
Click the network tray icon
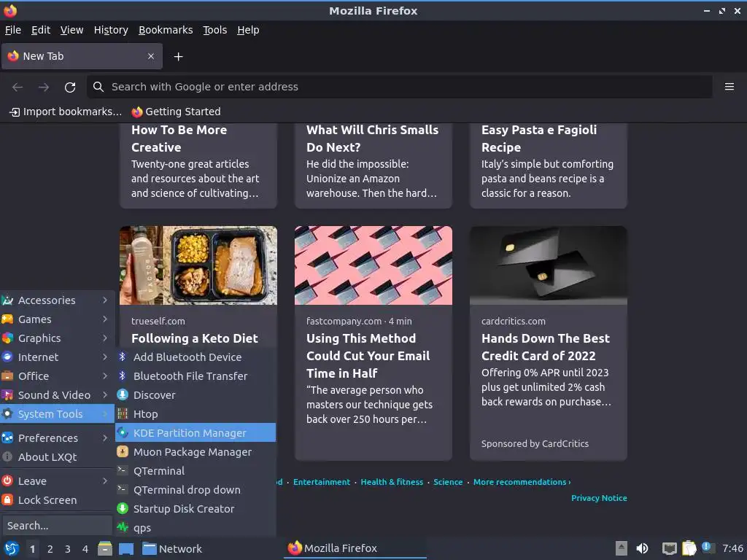pos(670,548)
